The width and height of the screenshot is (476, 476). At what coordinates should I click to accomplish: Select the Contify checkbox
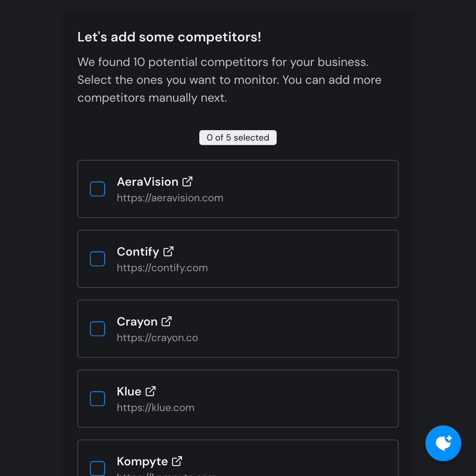click(x=97, y=259)
